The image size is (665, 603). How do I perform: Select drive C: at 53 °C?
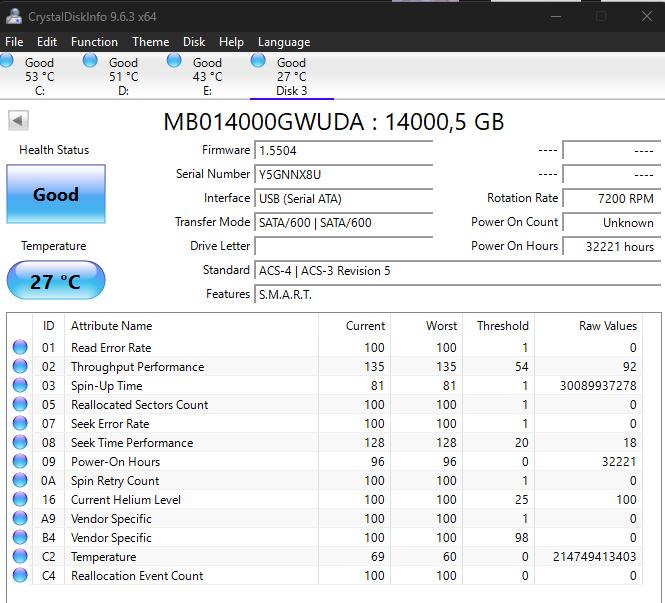pyautogui.click(x=39, y=76)
